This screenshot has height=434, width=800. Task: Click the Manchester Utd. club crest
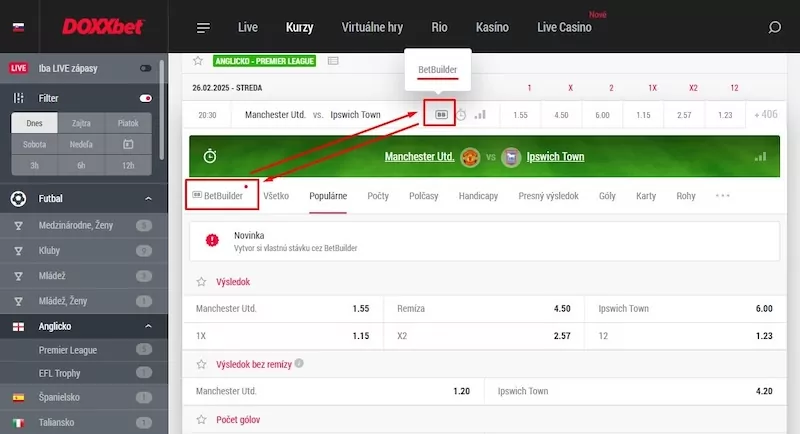coord(470,157)
